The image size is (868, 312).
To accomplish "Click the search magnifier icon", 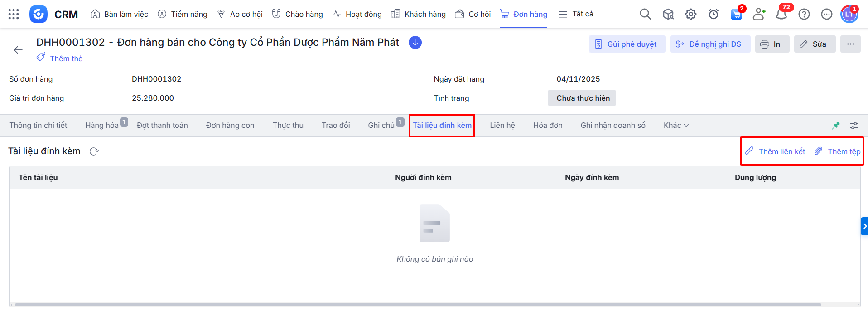I will (x=645, y=14).
